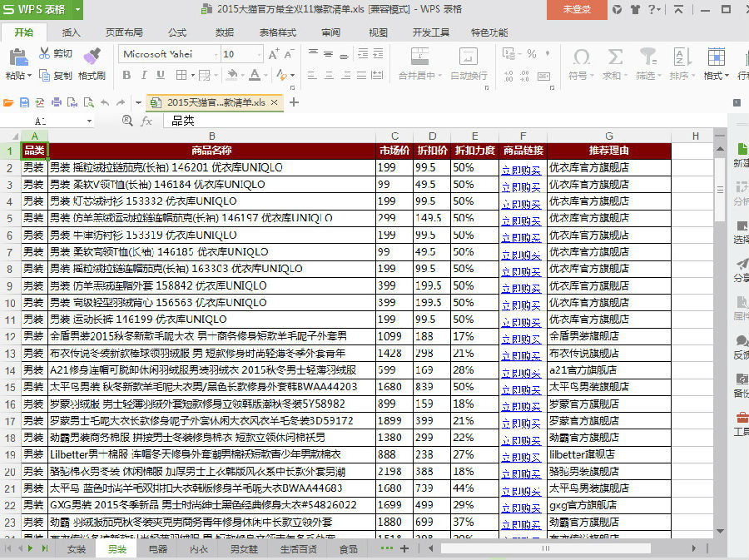Toggle italic formatting
The height and width of the screenshot is (560, 749).
point(144,75)
